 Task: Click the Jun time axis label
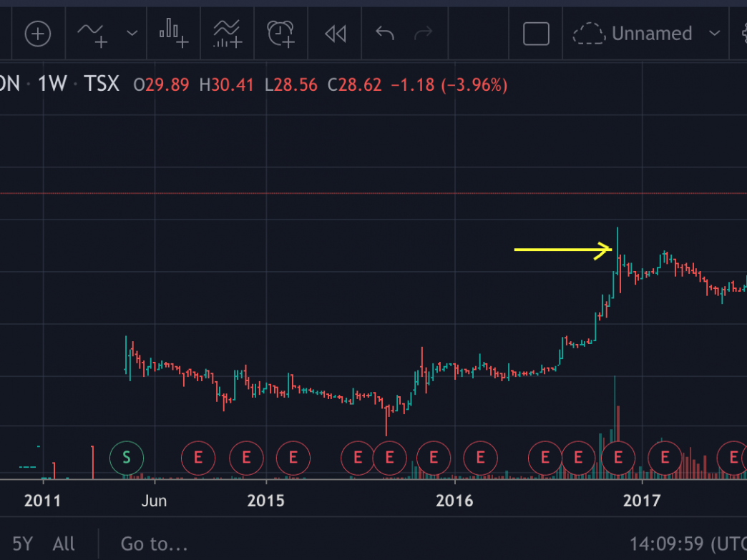coord(154,501)
